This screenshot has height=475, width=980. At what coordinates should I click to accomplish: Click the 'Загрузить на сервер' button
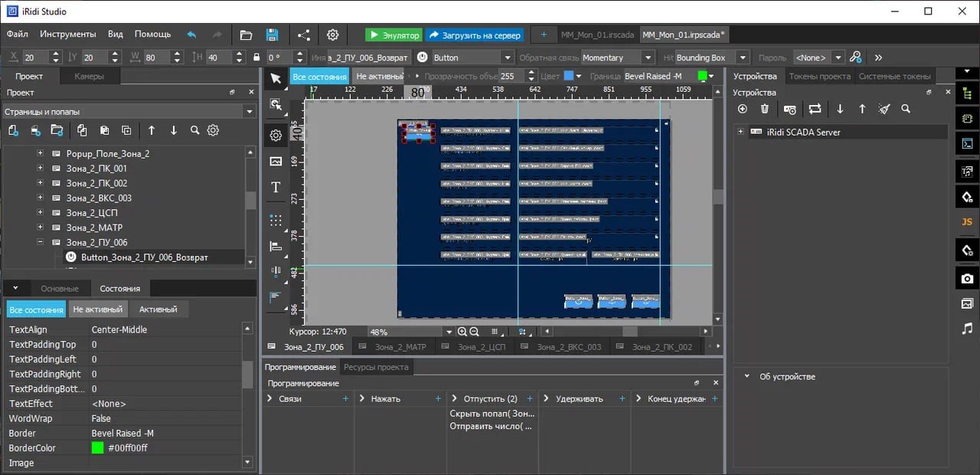click(475, 35)
